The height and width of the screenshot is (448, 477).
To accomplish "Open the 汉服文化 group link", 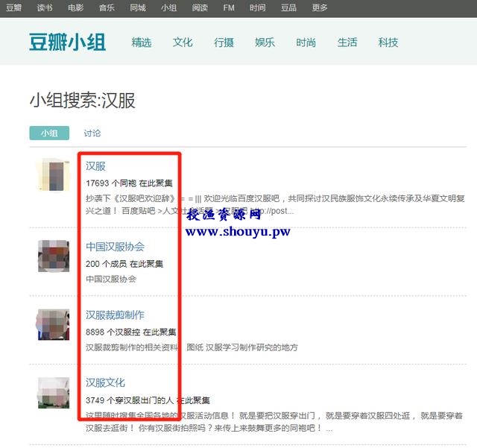I will (x=105, y=383).
